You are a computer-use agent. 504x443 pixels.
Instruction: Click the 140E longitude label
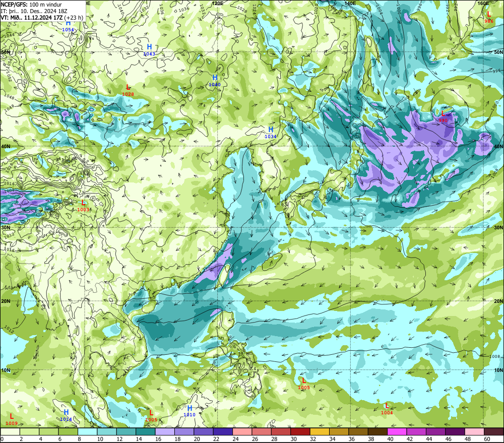(x=350, y=3)
